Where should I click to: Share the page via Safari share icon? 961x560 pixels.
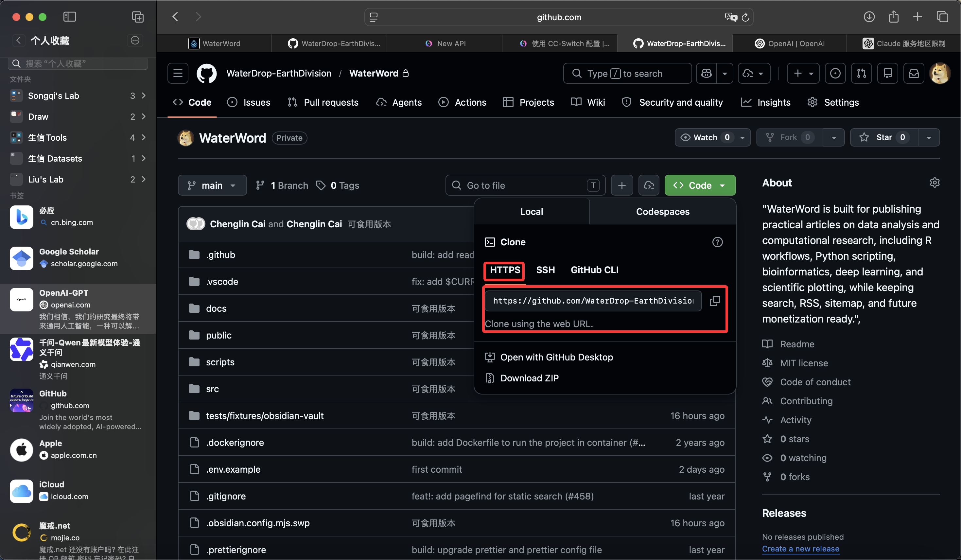(x=894, y=17)
